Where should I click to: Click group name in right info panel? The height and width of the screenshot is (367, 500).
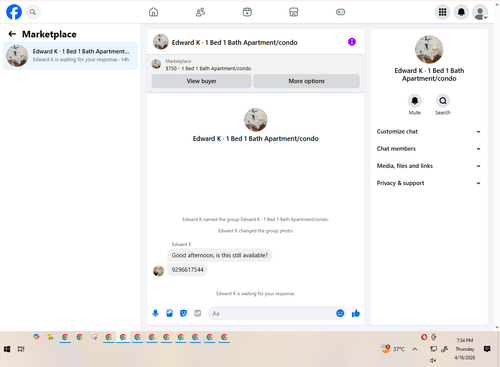pos(429,75)
